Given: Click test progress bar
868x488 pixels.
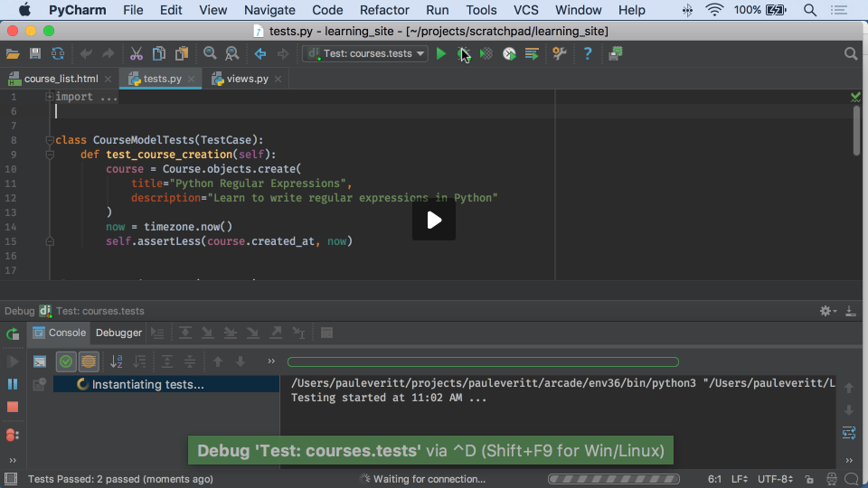Looking at the screenshot, I should click(483, 361).
